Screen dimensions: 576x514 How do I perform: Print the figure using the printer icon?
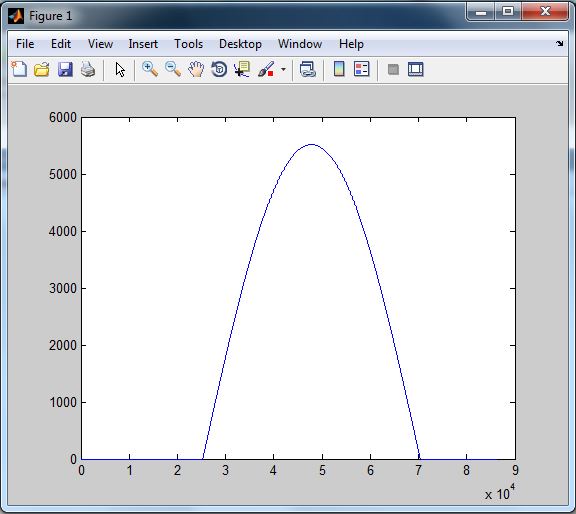click(x=88, y=69)
